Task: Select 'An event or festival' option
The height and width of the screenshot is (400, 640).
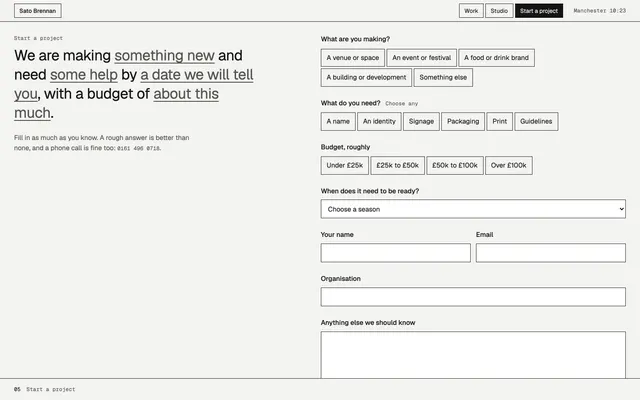Action: (x=422, y=58)
